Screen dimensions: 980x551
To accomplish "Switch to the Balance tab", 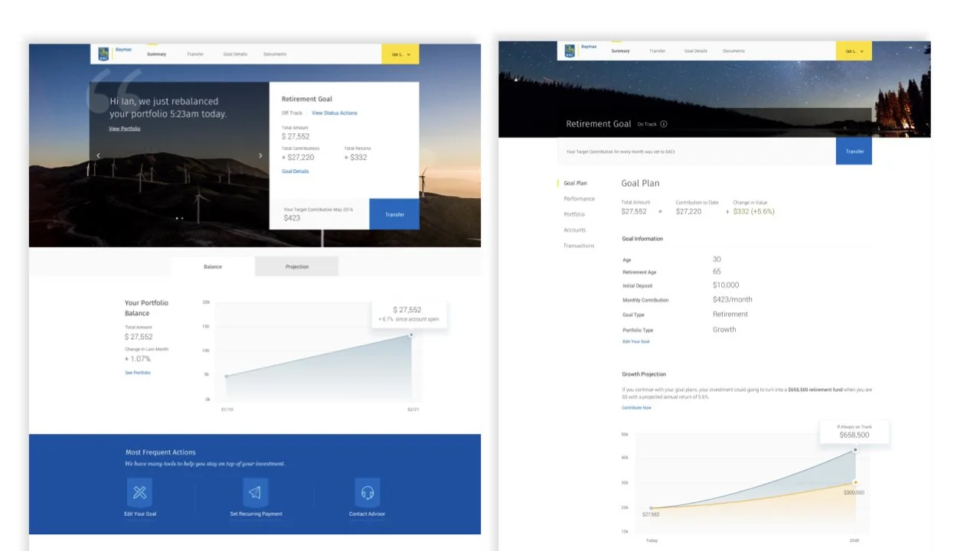I will [x=213, y=266].
